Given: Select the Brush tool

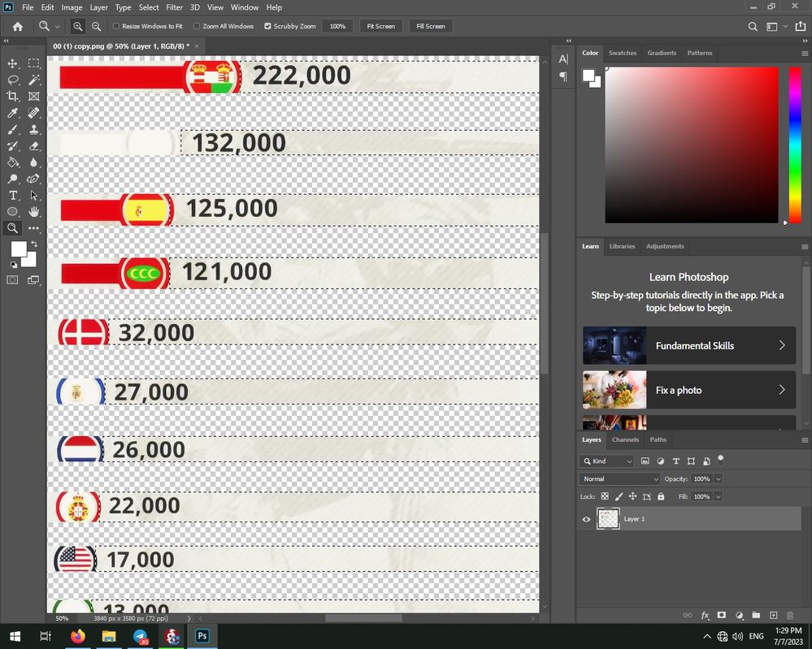Looking at the screenshot, I should tap(12, 129).
